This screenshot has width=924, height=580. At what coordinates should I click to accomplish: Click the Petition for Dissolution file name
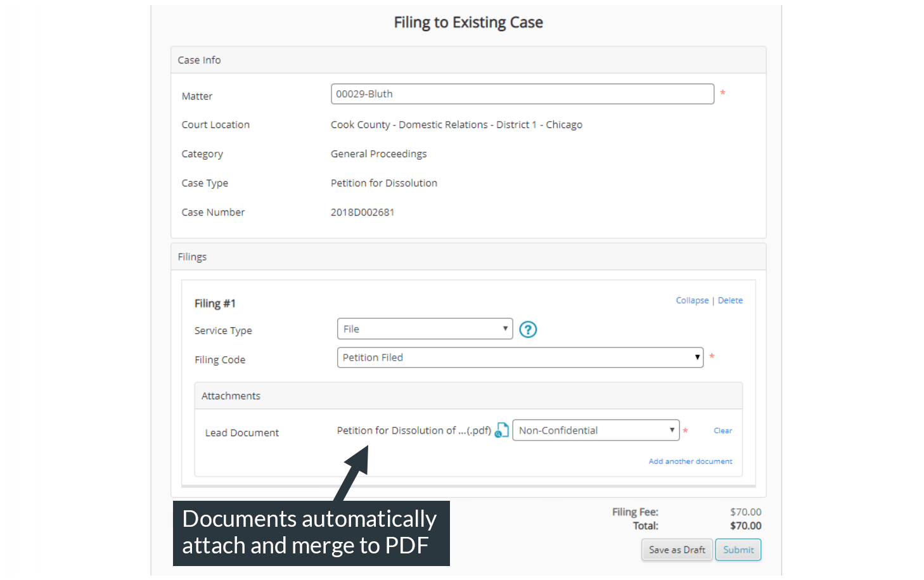[413, 431]
